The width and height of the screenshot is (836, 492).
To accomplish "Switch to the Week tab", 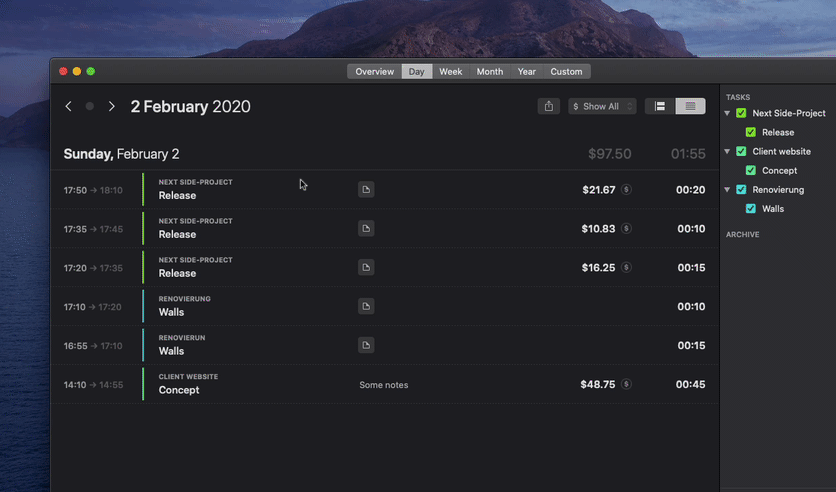I will [x=451, y=71].
